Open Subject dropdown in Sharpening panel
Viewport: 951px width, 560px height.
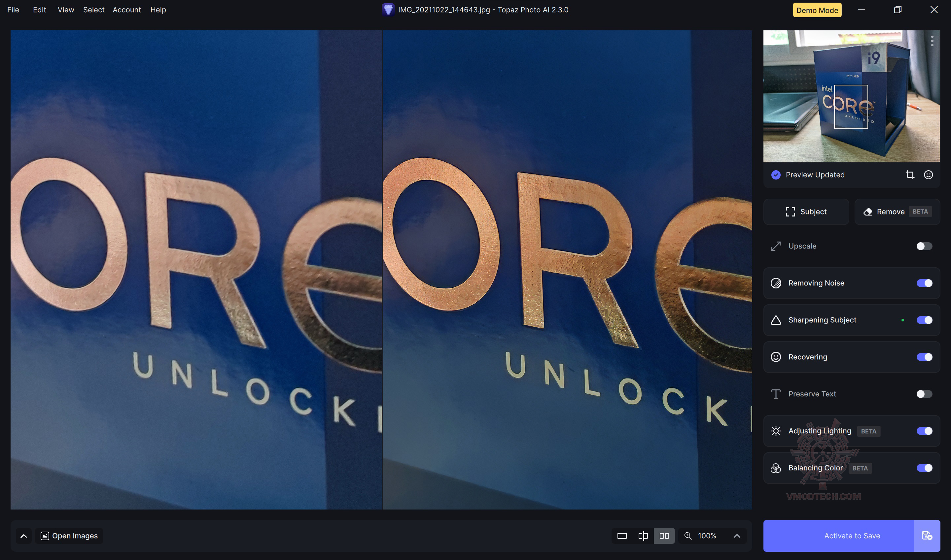pyautogui.click(x=843, y=320)
